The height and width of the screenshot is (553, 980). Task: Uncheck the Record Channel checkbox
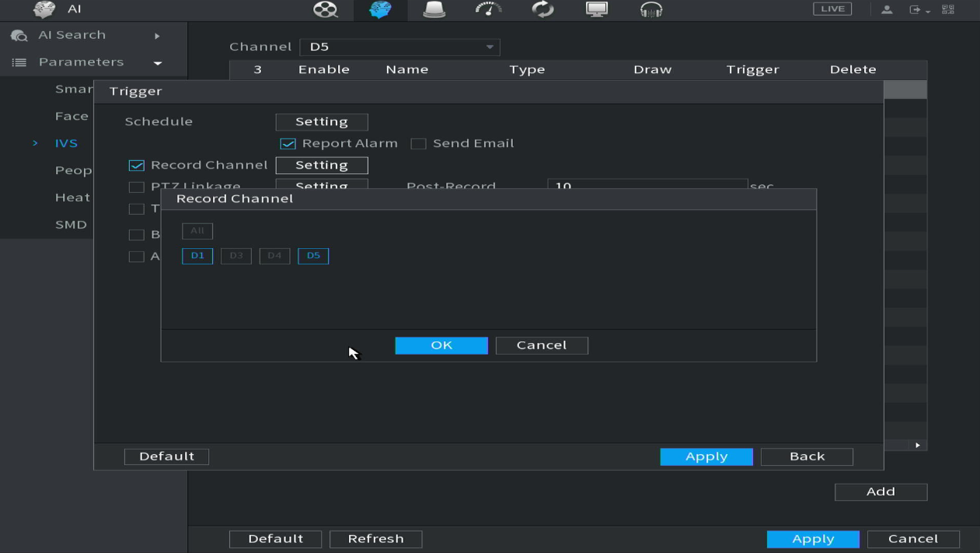coord(137,166)
